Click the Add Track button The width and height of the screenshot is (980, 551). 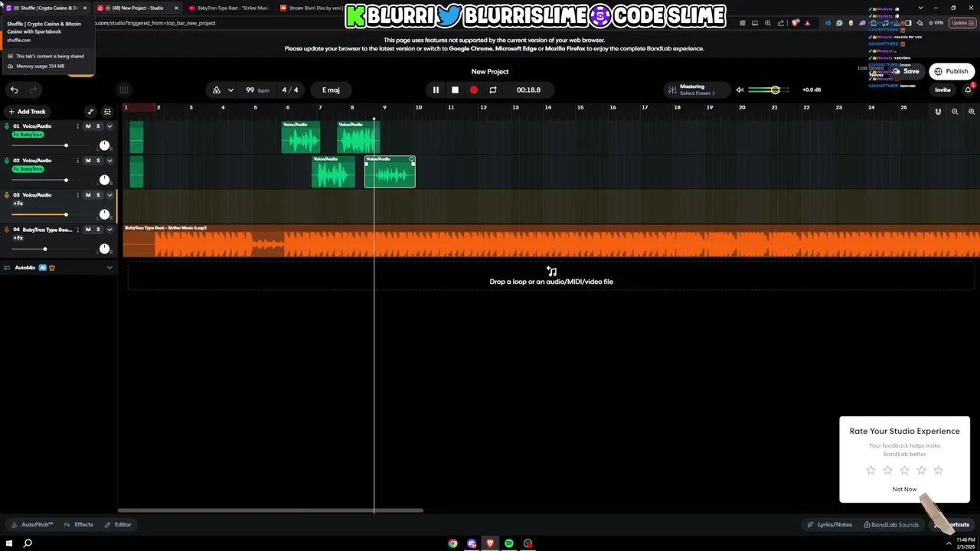tap(27, 112)
